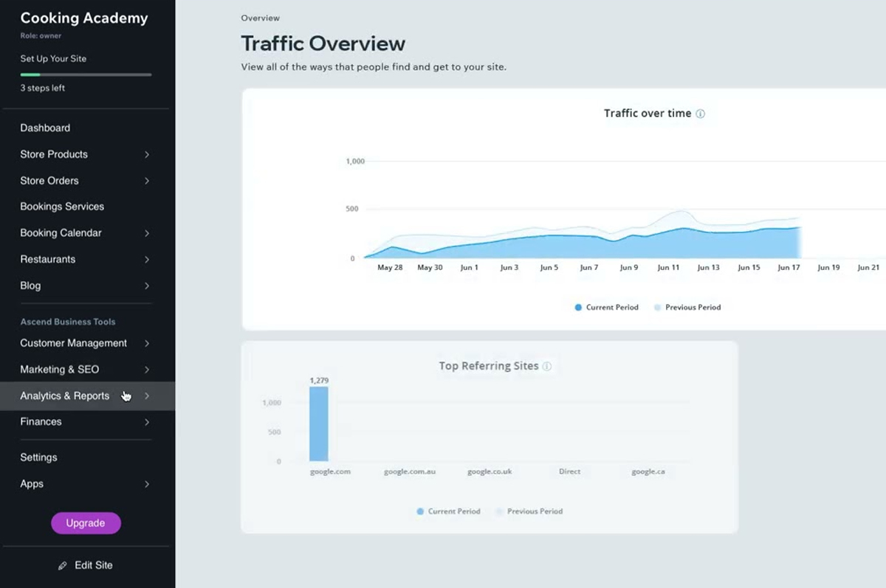Click the purple Upgrade button

[86, 523]
